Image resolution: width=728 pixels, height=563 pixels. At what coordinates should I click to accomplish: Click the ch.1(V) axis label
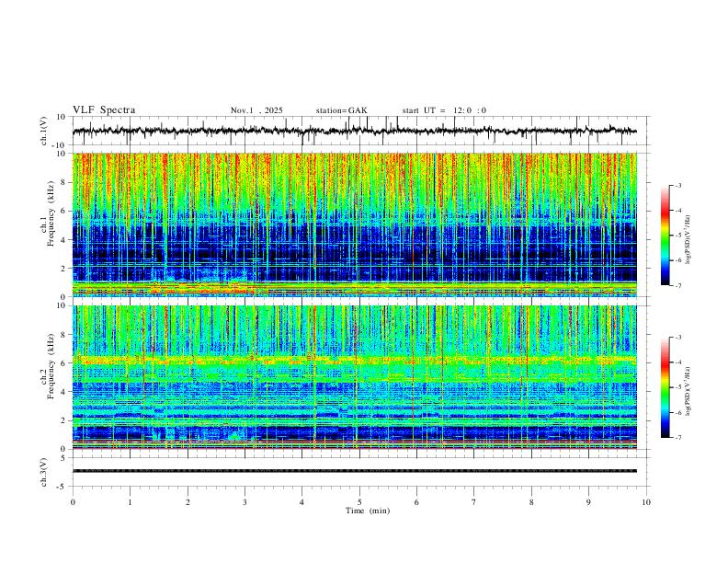(44, 131)
